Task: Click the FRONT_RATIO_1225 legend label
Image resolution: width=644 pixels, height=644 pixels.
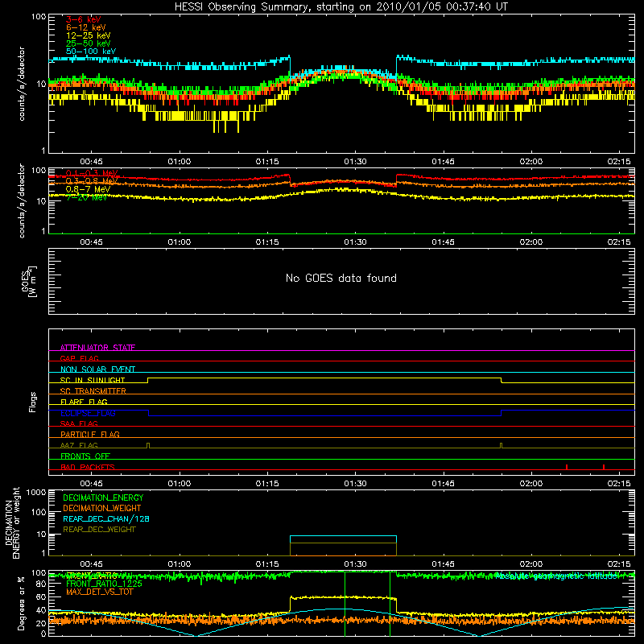Action: (x=104, y=584)
